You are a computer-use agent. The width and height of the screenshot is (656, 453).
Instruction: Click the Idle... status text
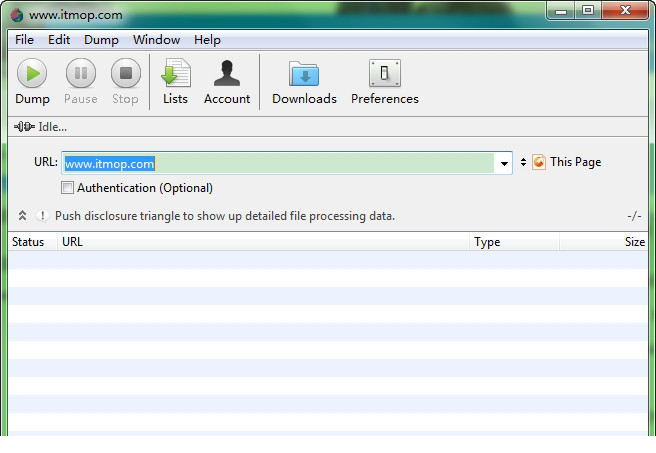(x=53, y=127)
